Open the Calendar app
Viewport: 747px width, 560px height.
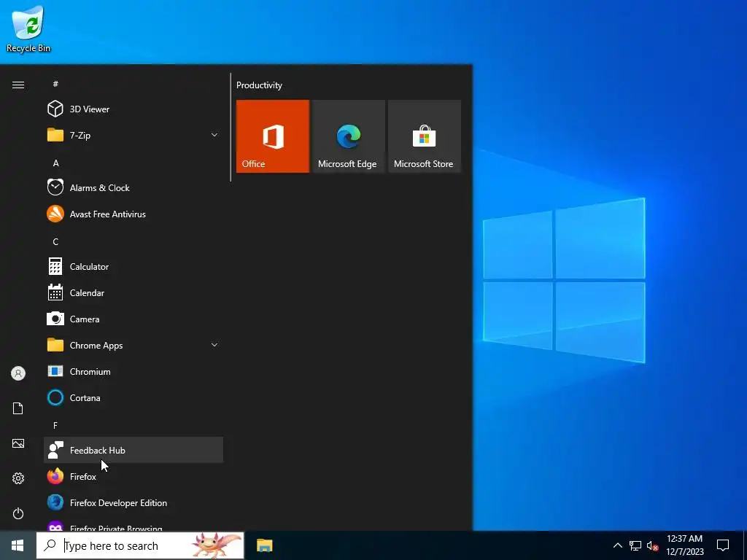point(133,293)
